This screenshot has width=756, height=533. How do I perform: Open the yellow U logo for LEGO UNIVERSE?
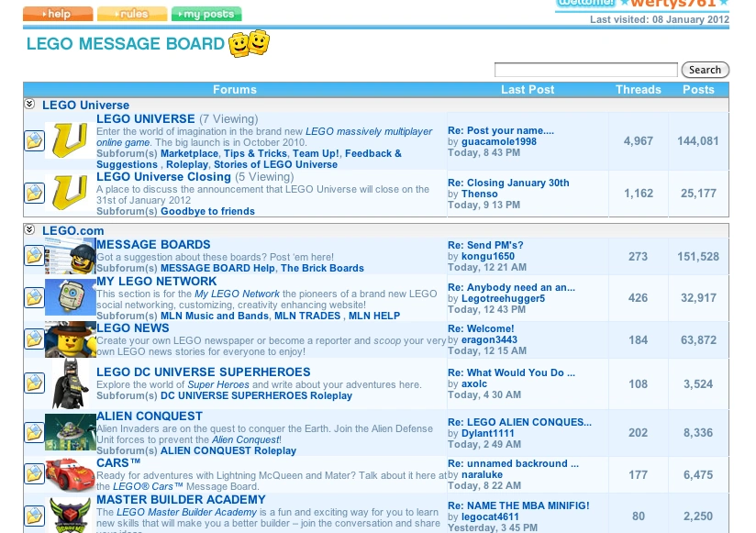click(x=70, y=140)
